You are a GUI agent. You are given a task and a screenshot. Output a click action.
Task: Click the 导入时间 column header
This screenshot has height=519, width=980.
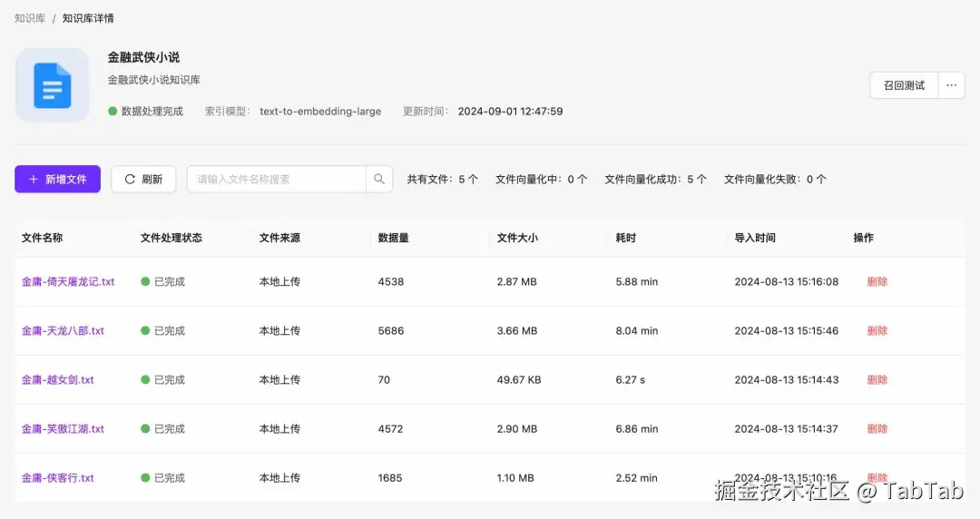[x=755, y=239]
